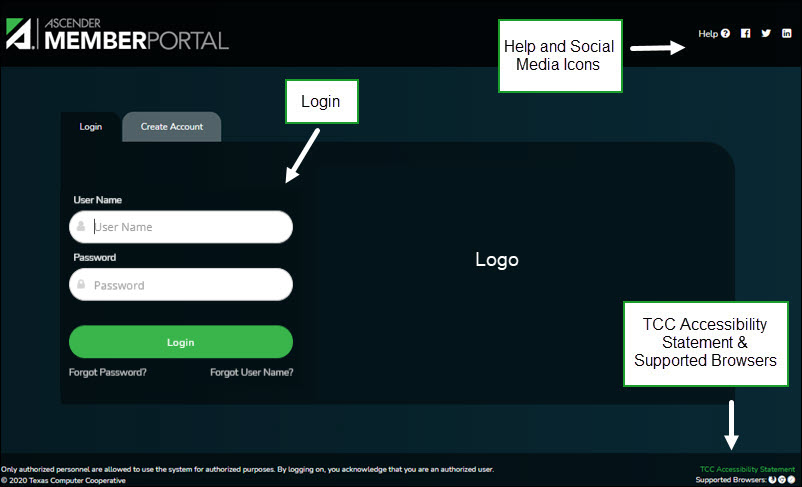Open the Facebook social media icon
This screenshot has width=802, height=487.
(745, 33)
